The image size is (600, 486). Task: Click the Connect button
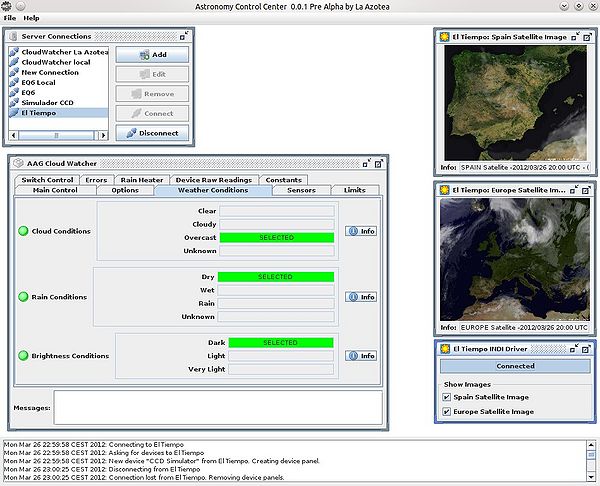pos(152,114)
